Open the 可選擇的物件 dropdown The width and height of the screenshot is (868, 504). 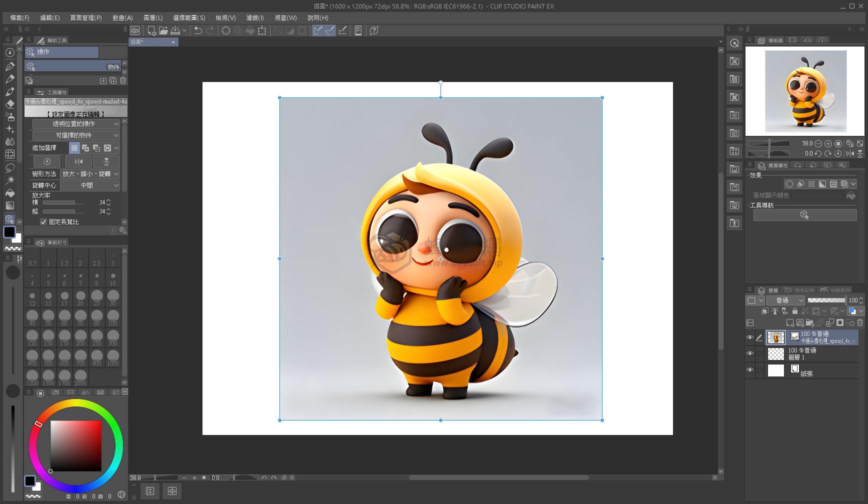(x=76, y=135)
